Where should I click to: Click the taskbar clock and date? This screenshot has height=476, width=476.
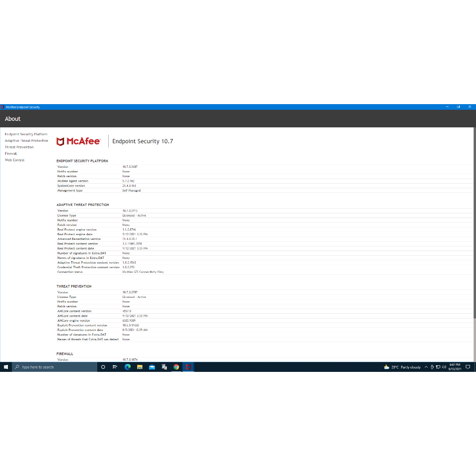pyautogui.click(x=455, y=367)
